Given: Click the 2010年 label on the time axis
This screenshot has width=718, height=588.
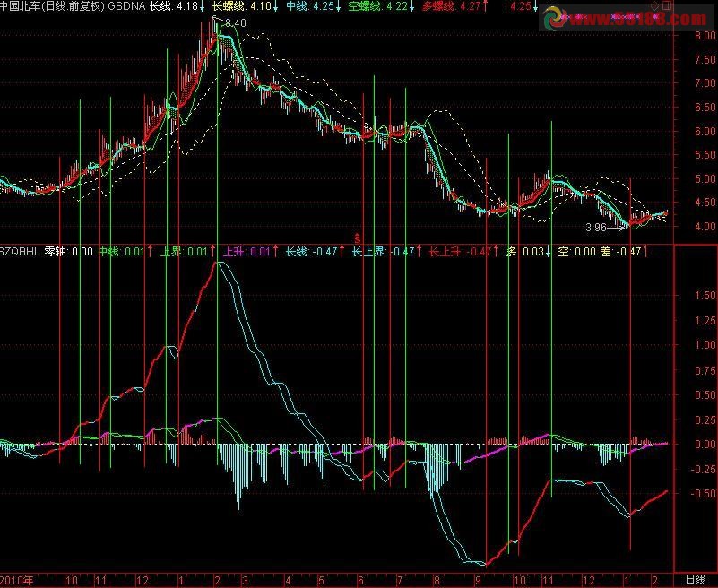Looking at the screenshot, I should tap(16, 580).
